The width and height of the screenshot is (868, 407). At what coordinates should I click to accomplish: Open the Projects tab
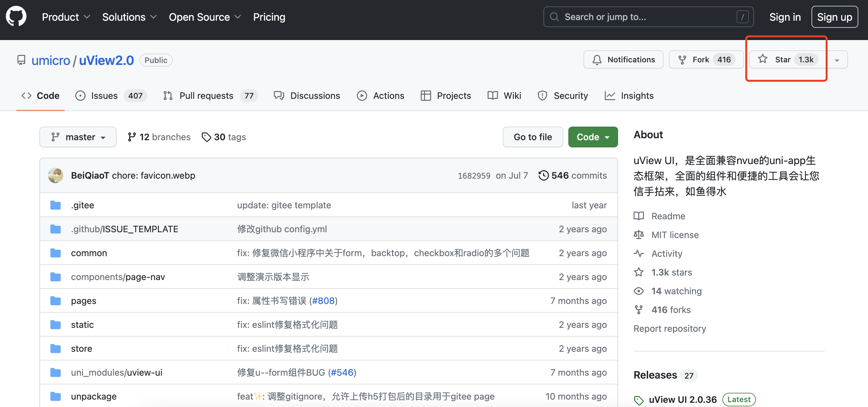(x=445, y=96)
